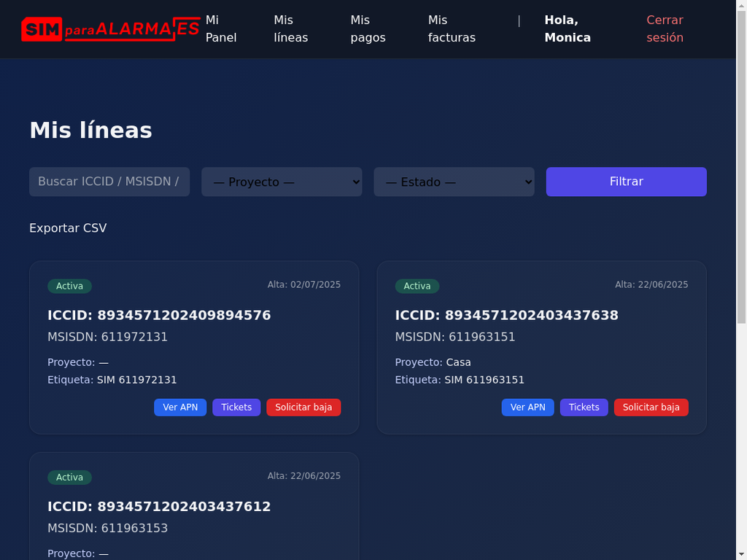Click Activa badge on card 611963153
The image size is (747, 560).
tap(69, 478)
